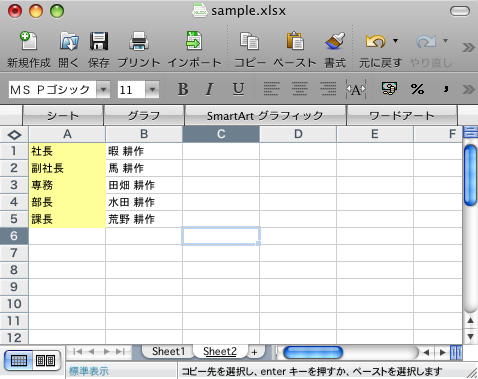Select cell containing 社長
The image size is (478, 379).
click(x=67, y=151)
